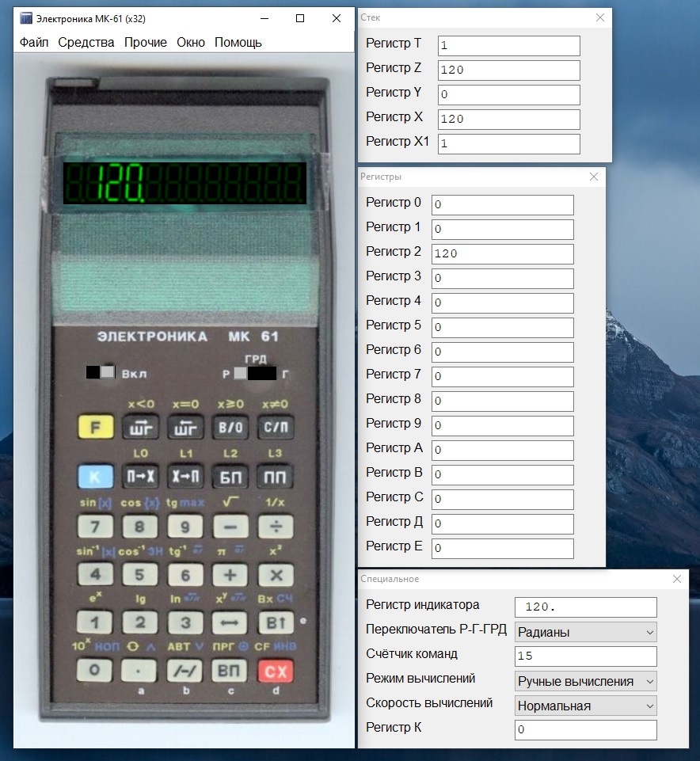The width and height of the screenshot is (700, 761).
Task: Click the X↔Y swap key
Action: (x=230, y=622)
